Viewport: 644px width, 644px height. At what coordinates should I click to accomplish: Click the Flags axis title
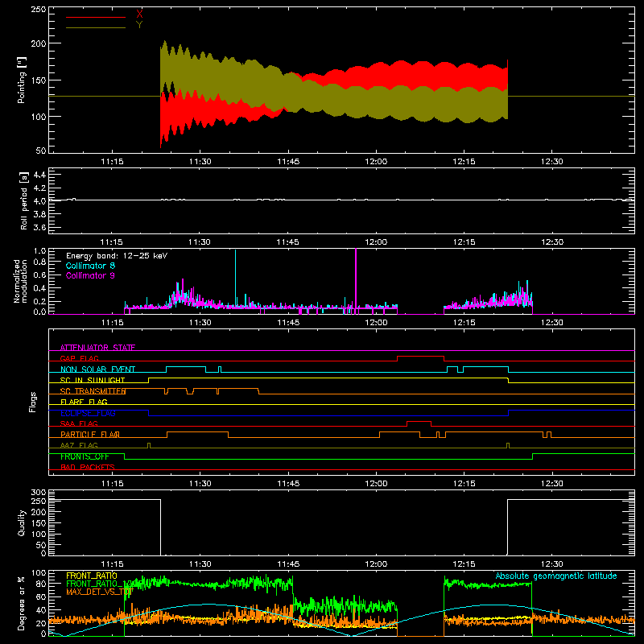tap(32, 402)
